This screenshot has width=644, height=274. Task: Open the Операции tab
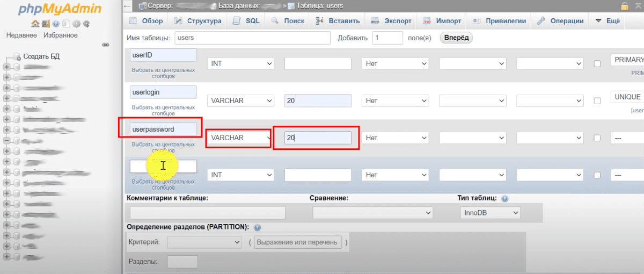(x=560, y=21)
